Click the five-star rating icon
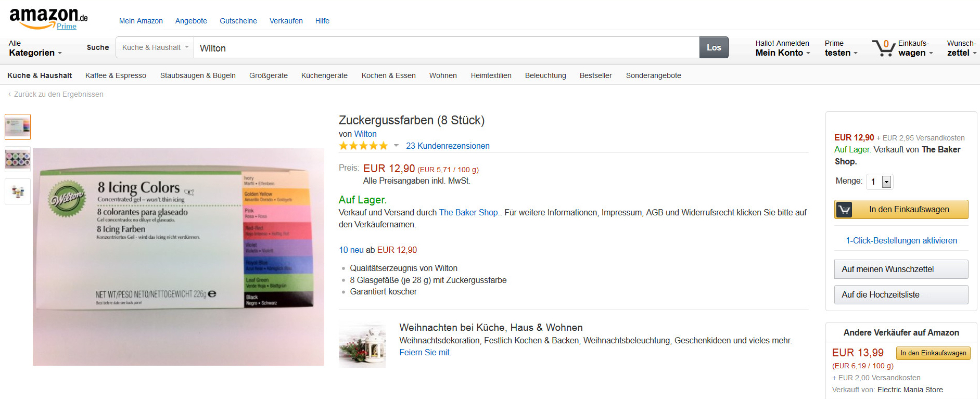This screenshot has height=399, width=980. [363, 146]
